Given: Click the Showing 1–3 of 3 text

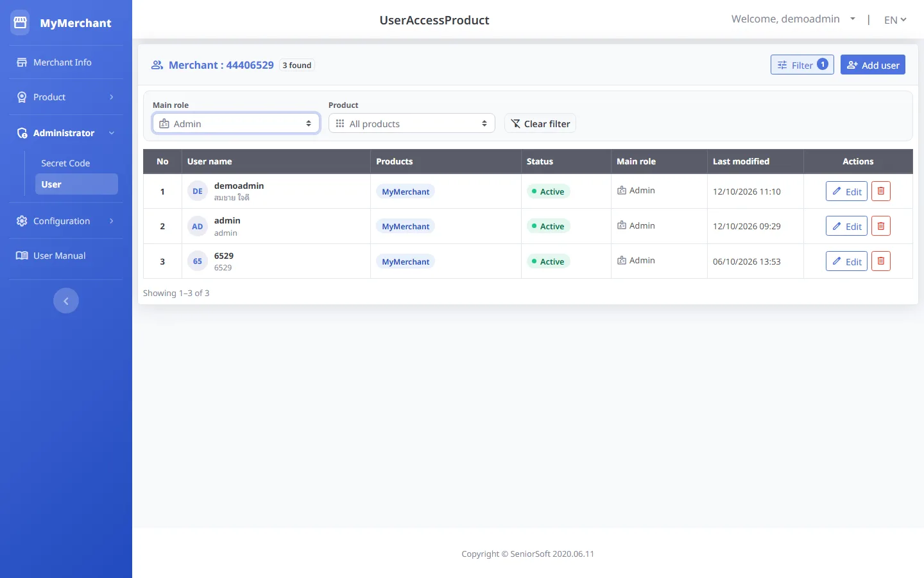Looking at the screenshot, I should coord(176,293).
